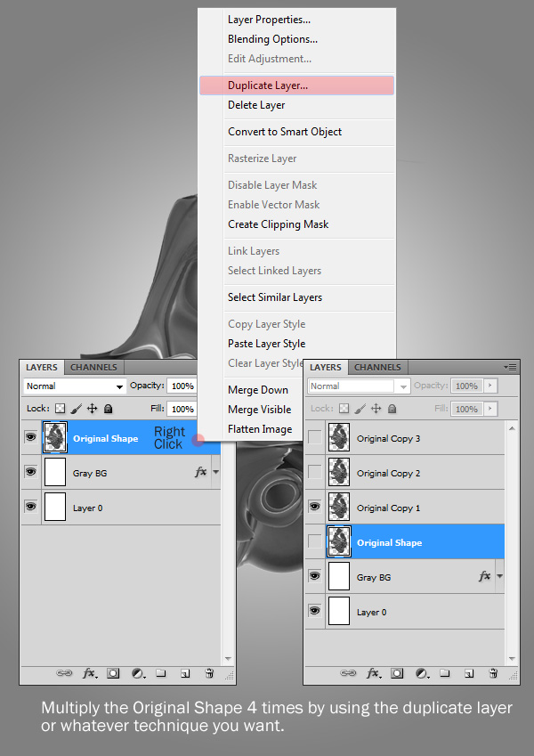Show the Original Copy 3 layer
534x756 pixels.
pos(315,438)
